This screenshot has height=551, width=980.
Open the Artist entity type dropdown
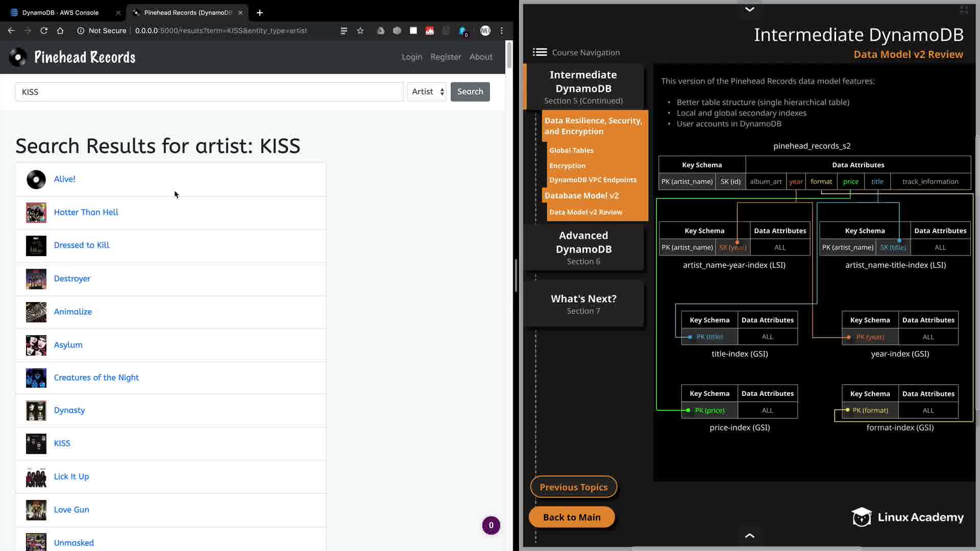(x=427, y=92)
